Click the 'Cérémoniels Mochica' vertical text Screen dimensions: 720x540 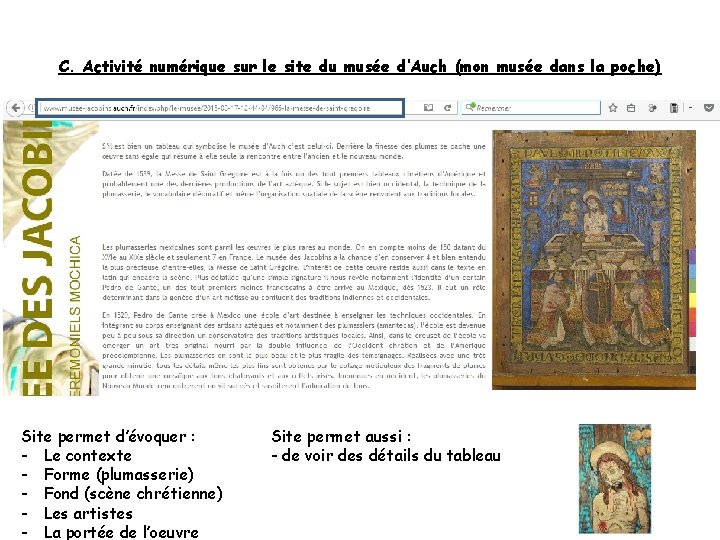click(x=75, y=315)
